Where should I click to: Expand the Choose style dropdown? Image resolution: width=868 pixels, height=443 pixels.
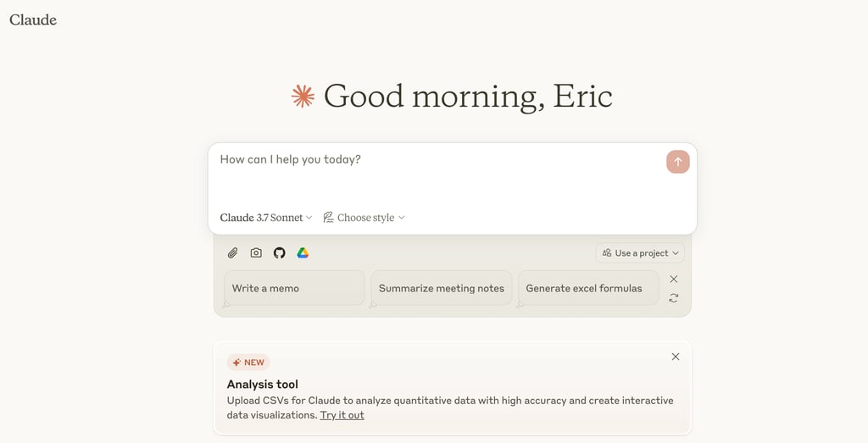364,218
